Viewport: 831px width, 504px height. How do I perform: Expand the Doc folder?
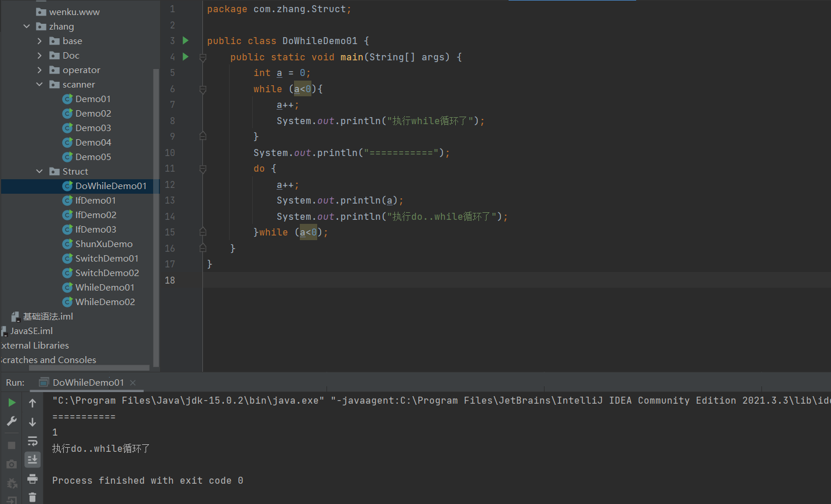tap(39, 55)
